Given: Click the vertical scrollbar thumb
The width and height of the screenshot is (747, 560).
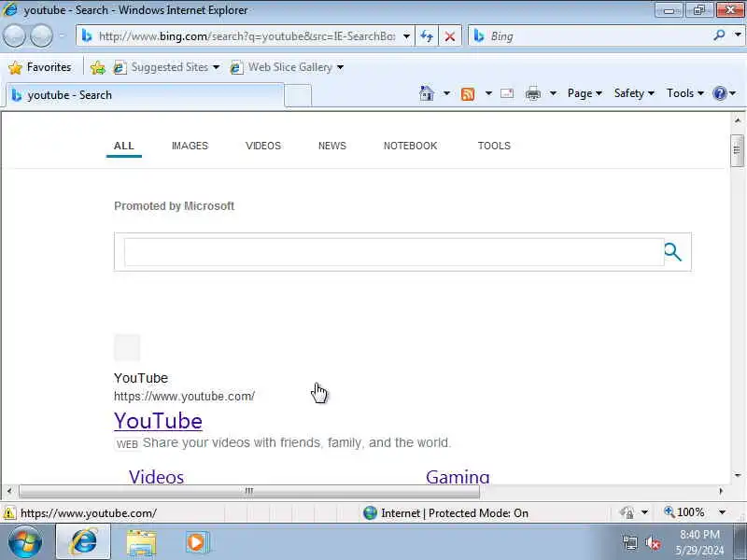Looking at the screenshot, I should click(737, 150).
